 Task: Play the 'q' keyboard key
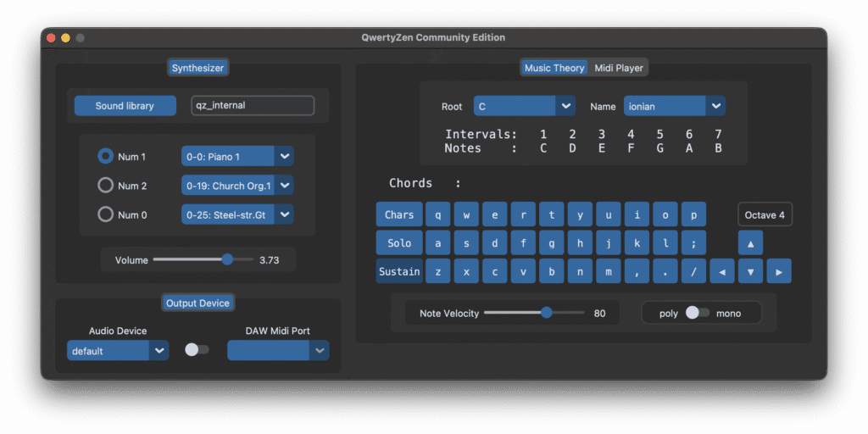[438, 214]
